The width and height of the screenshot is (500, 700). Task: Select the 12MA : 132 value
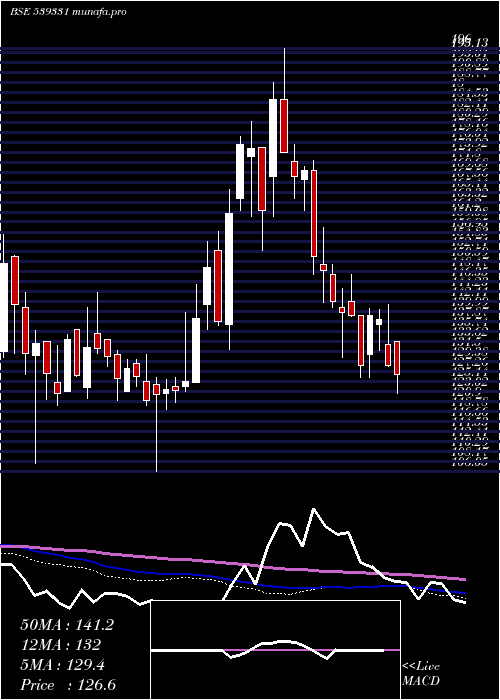(x=60, y=645)
